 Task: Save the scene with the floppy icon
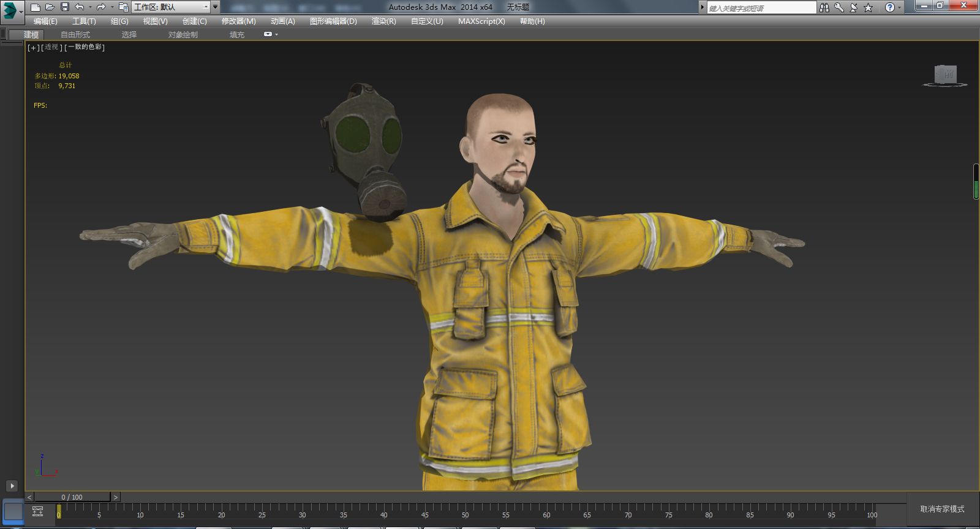(x=65, y=7)
